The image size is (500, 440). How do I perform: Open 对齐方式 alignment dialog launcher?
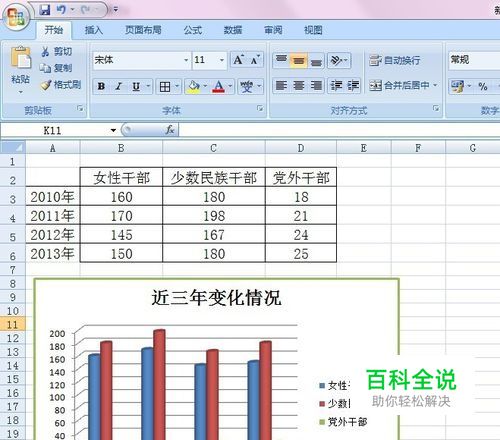click(436, 108)
